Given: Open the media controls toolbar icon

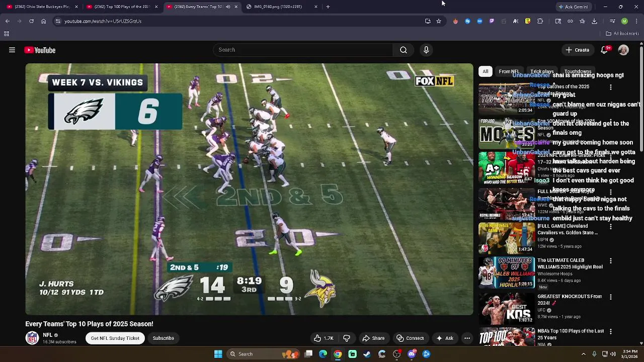Looking at the screenshot, I should [612, 21].
